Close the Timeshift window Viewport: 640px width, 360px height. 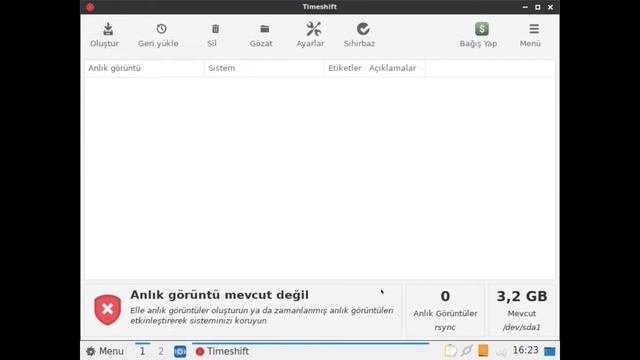[x=550, y=7]
